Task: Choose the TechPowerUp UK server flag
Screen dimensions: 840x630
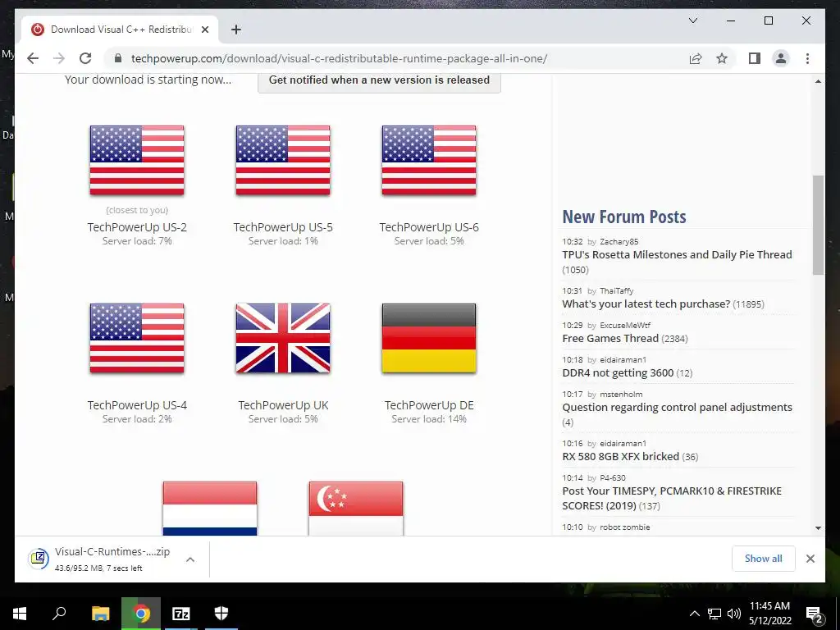Action: 283,338
